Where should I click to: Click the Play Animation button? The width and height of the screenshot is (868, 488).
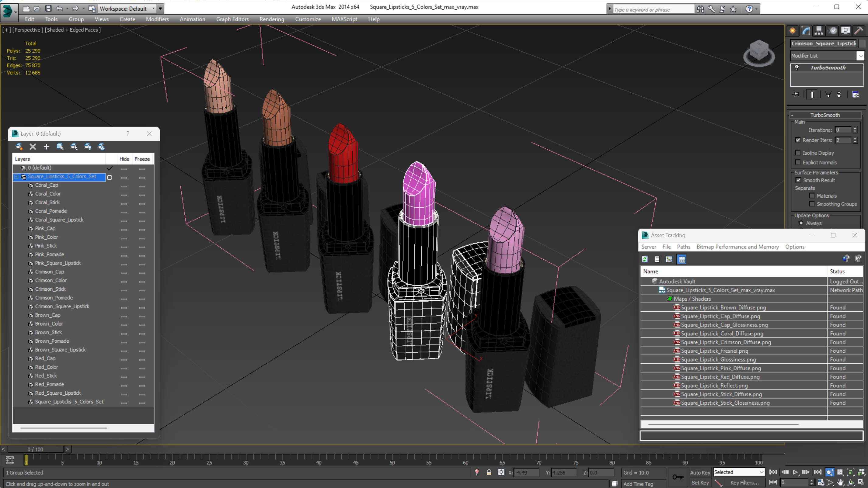pos(795,472)
